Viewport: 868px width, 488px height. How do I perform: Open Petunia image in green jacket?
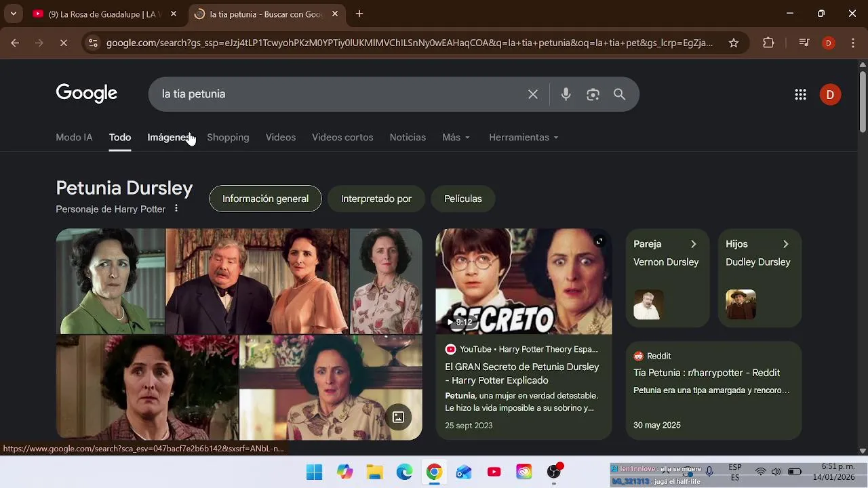pyautogui.click(x=111, y=281)
